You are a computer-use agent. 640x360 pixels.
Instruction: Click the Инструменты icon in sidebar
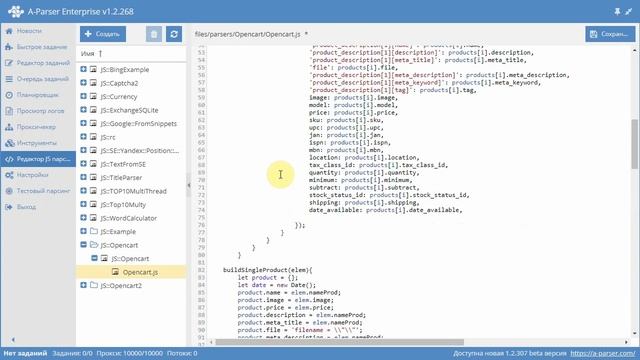click(x=9, y=143)
